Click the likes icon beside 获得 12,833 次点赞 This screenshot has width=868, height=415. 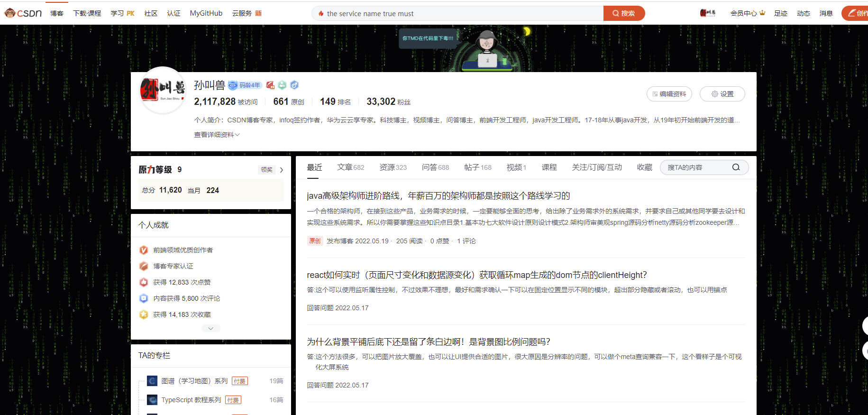tap(144, 282)
